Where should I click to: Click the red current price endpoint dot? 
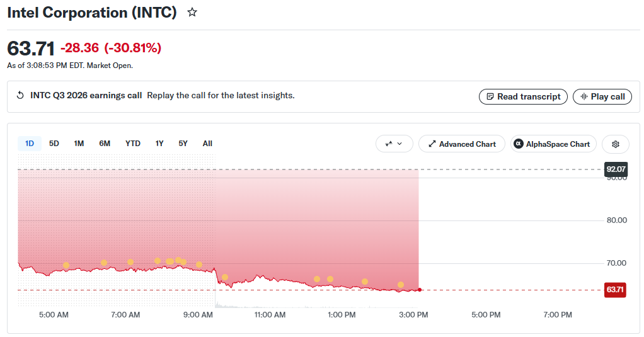pos(419,290)
